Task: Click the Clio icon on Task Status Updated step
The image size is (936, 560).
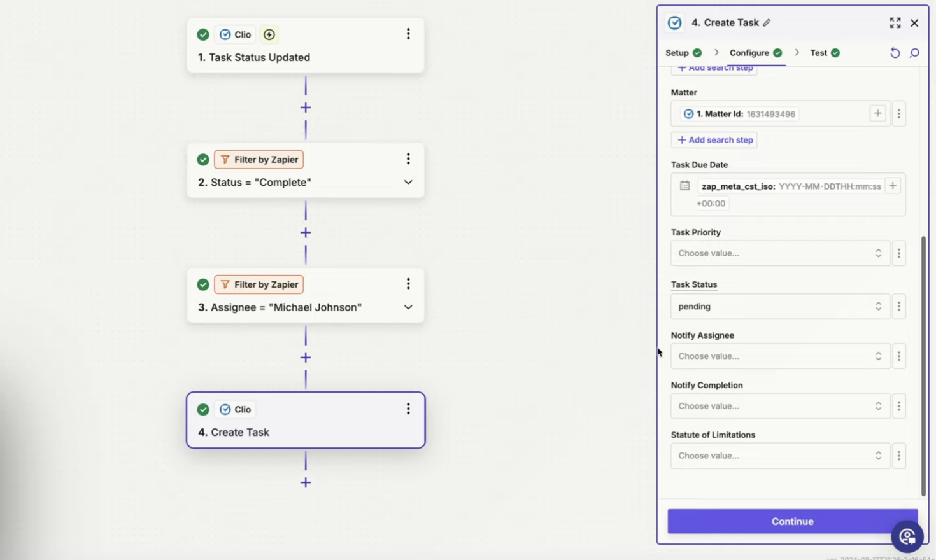Action: [225, 34]
